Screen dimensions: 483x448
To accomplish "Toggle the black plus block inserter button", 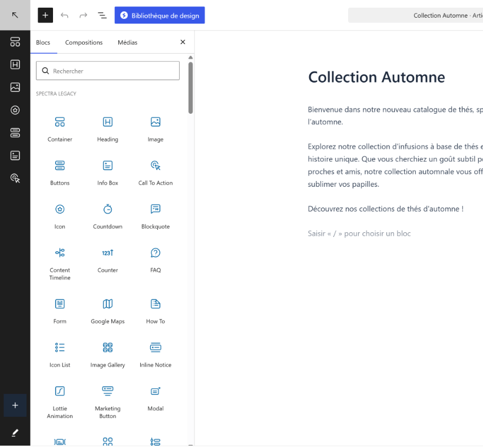I will 45,15.
